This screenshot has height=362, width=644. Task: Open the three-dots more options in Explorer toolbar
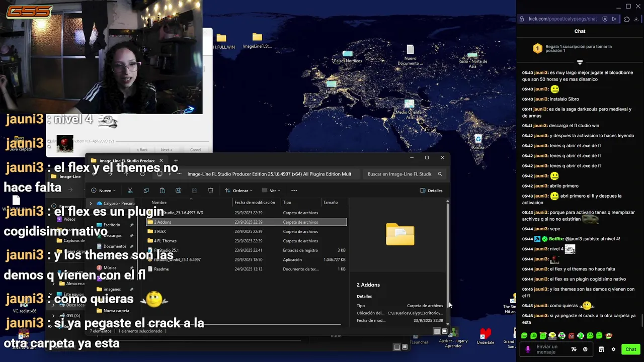[x=294, y=191]
